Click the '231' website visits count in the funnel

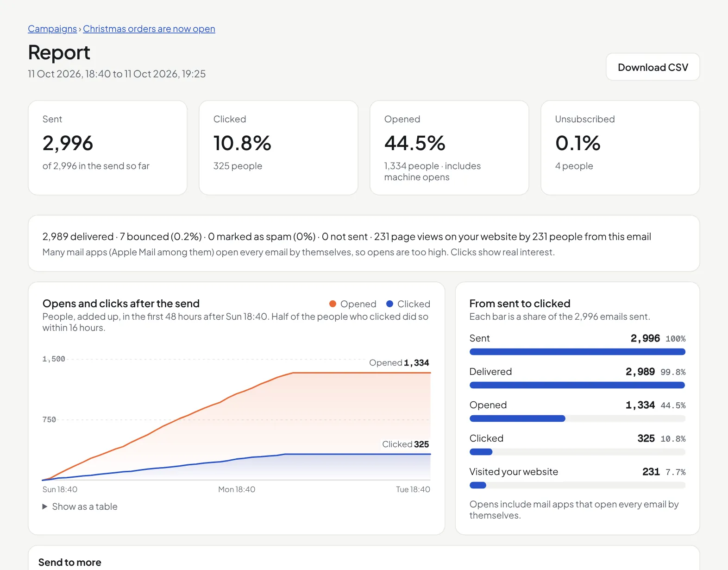tap(651, 472)
